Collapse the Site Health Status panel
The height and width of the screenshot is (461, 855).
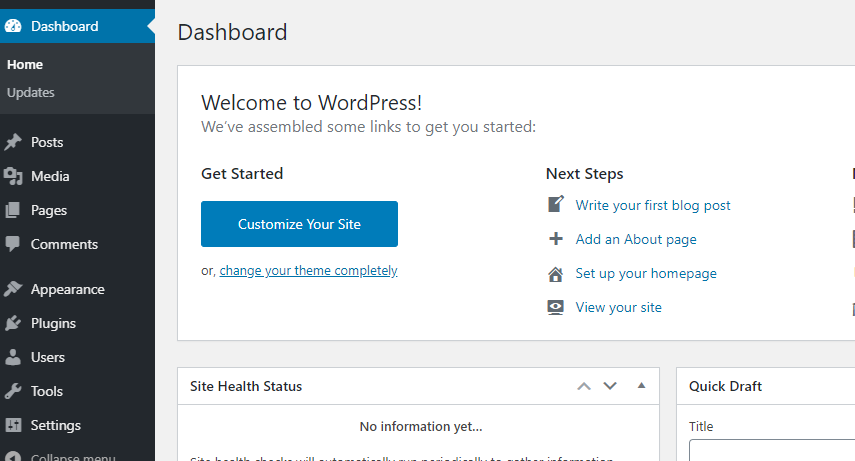641,386
